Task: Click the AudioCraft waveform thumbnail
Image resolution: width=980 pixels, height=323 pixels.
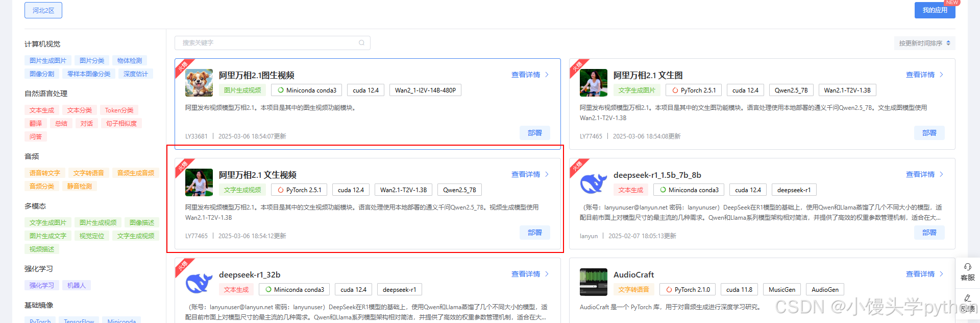Action: click(x=594, y=282)
